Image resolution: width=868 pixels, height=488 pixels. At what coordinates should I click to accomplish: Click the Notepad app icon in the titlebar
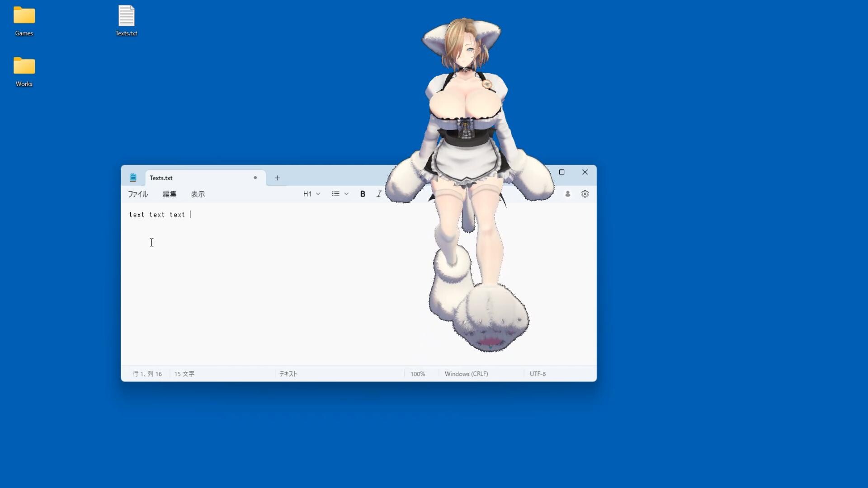tap(133, 178)
